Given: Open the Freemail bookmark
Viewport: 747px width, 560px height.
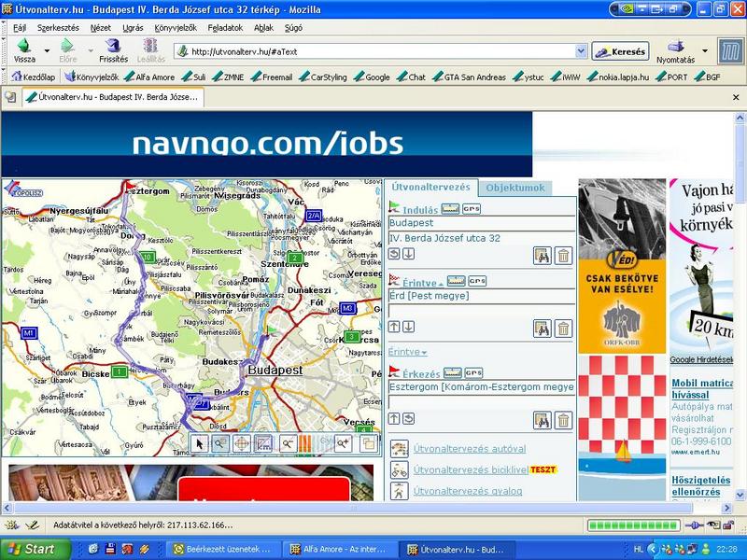Looking at the screenshot, I should (x=272, y=77).
